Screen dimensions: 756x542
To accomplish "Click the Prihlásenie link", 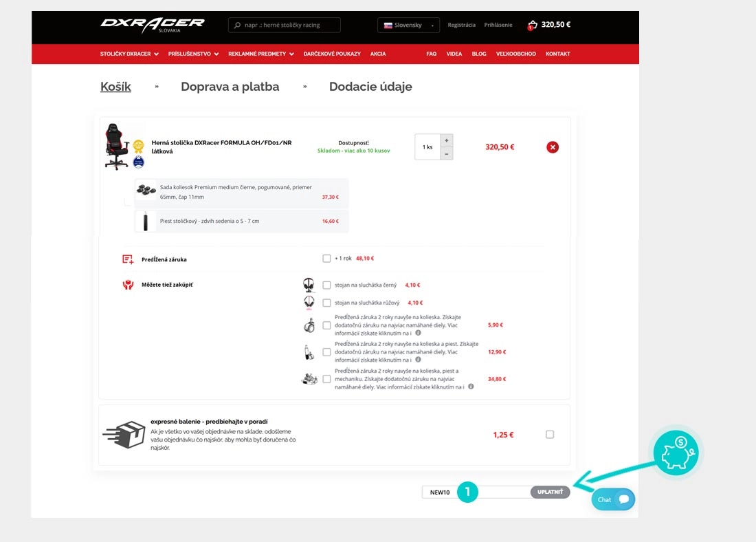I will 498,25.
